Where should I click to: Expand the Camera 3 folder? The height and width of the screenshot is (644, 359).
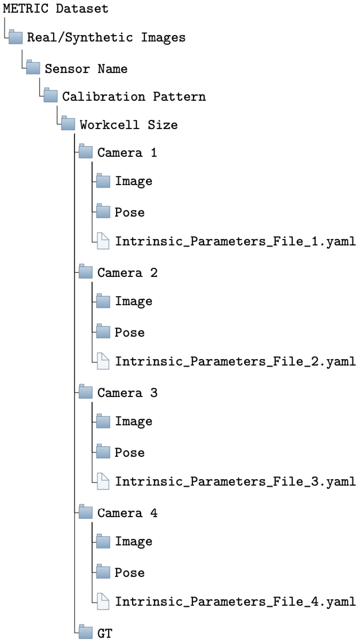85,392
